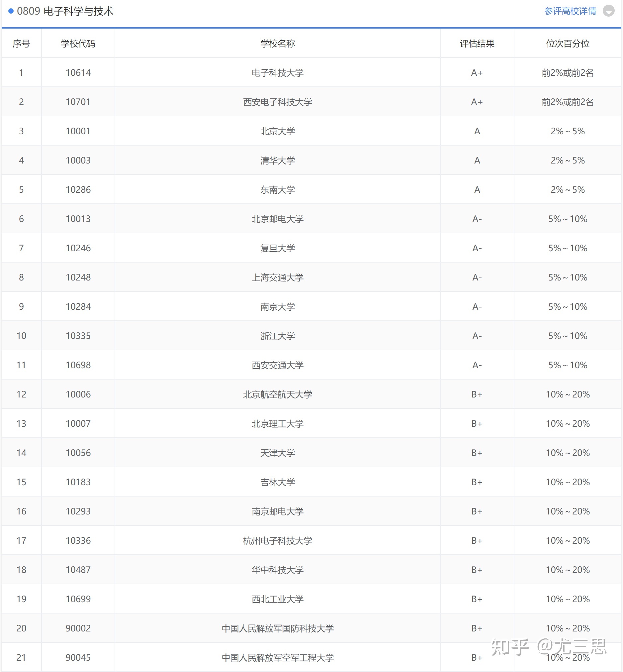This screenshot has height=672, width=623.
Task: Click school code 10614
Action: [x=78, y=72]
